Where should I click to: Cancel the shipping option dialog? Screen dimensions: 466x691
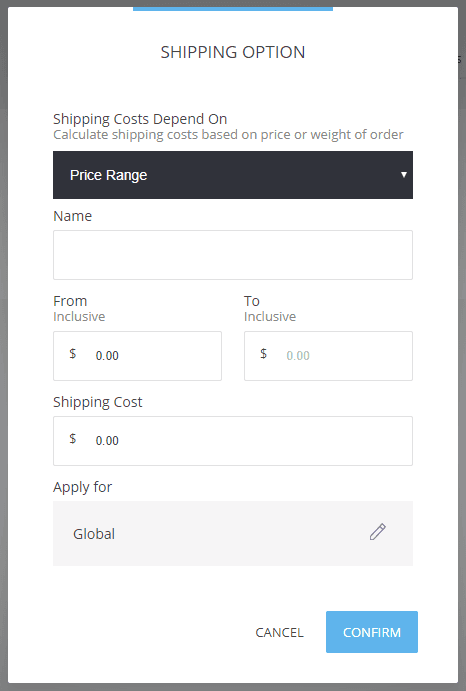pos(279,632)
